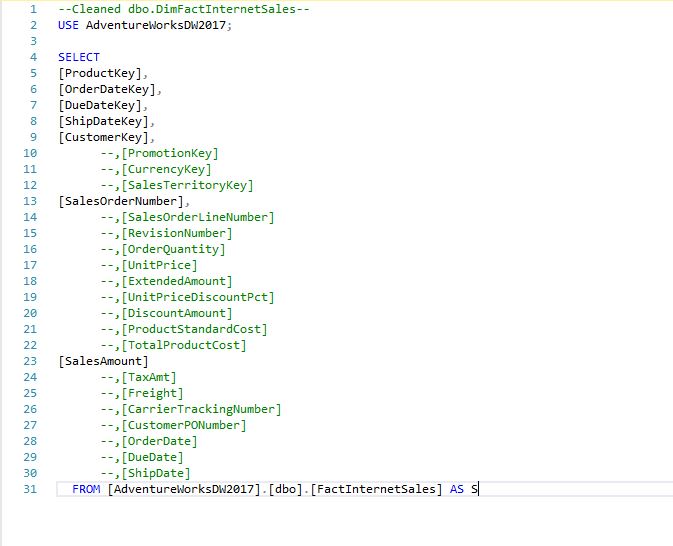Click the [ProductKey] column
Viewport: 673px width, 546px height.
pyautogui.click(x=100, y=73)
